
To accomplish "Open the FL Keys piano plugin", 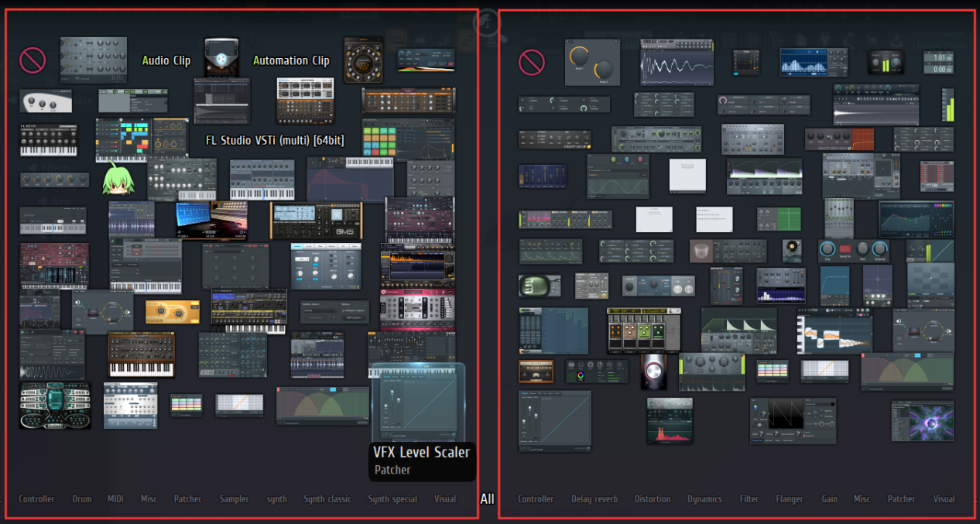I will [x=48, y=140].
